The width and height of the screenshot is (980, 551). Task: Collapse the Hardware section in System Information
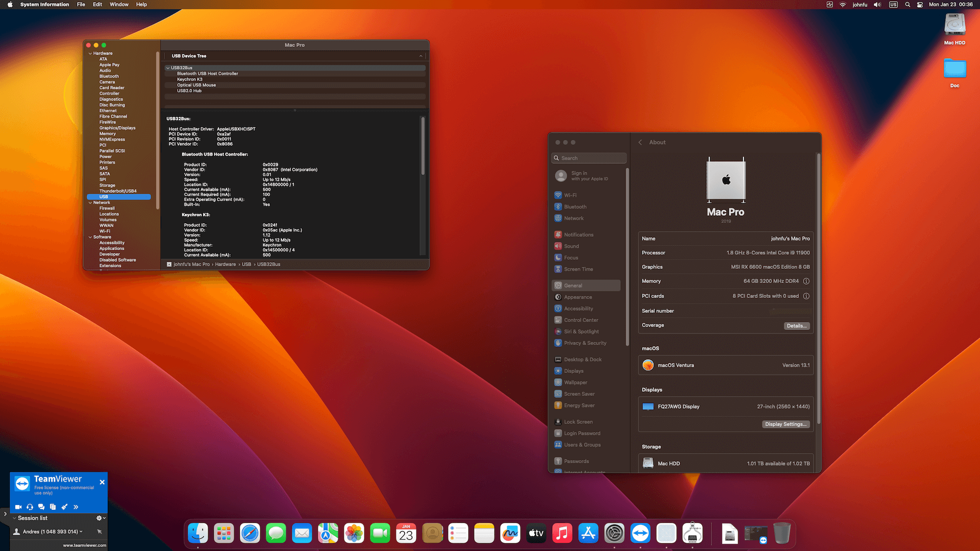pyautogui.click(x=90, y=53)
